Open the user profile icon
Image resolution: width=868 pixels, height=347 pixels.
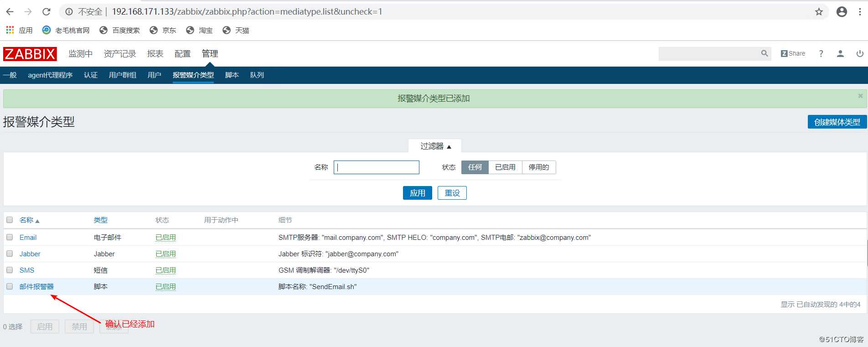coord(840,53)
